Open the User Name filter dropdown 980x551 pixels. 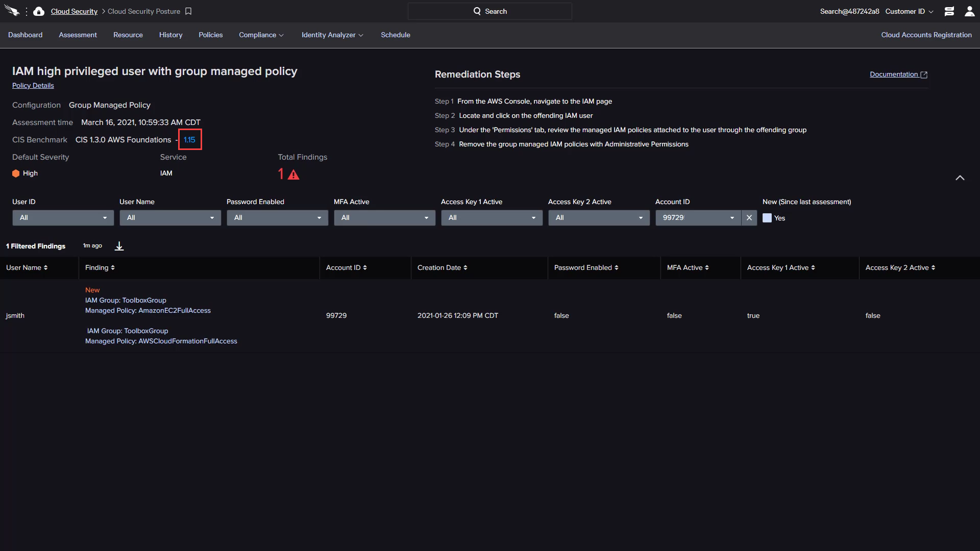pos(170,218)
